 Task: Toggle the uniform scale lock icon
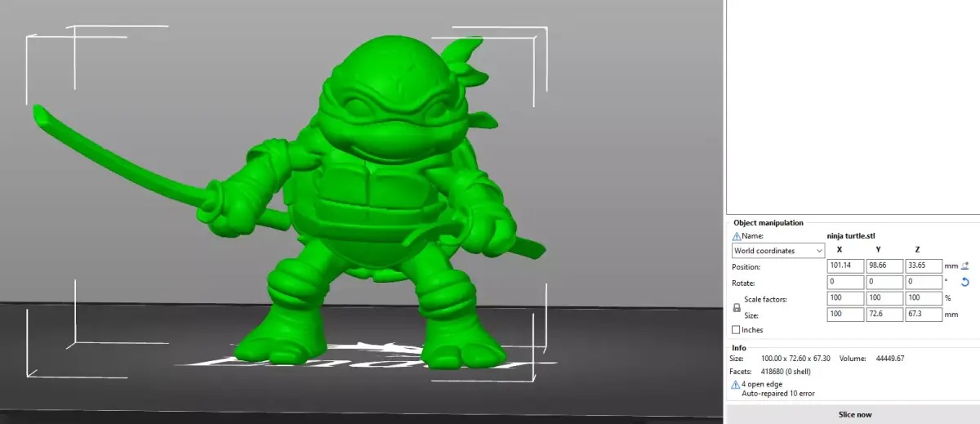pyautogui.click(x=737, y=307)
